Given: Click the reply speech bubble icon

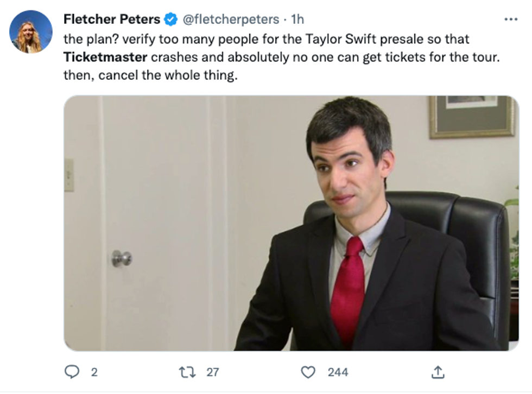Looking at the screenshot, I should [72, 372].
